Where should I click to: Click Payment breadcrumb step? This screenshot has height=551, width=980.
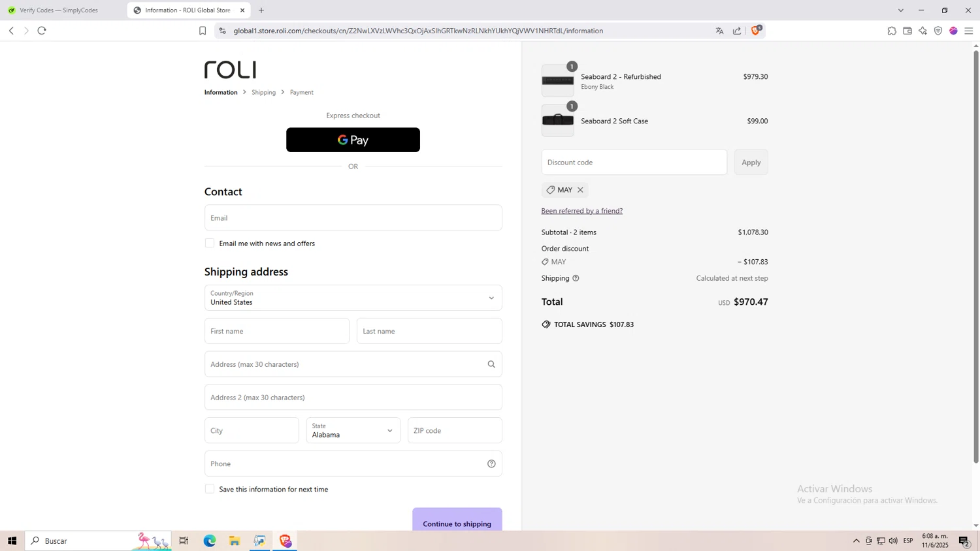click(302, 92)
